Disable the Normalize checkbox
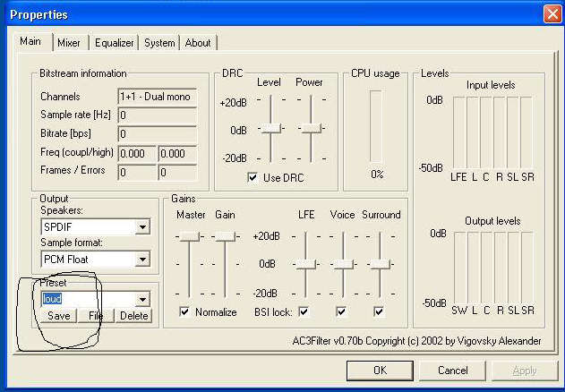This screenshot has width=565, height=392. (184, 311)
